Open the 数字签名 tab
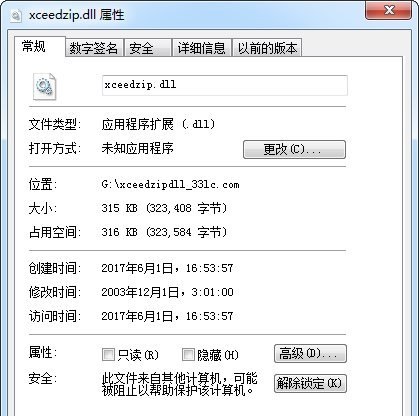The image size is (419, 416). point(94,48)
